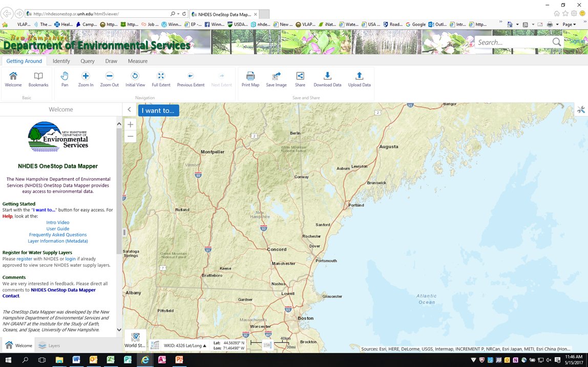Switch to the Identify tab
Image resolution: width=588 pixels, height=367 pixels.
[x=61, y=61]
